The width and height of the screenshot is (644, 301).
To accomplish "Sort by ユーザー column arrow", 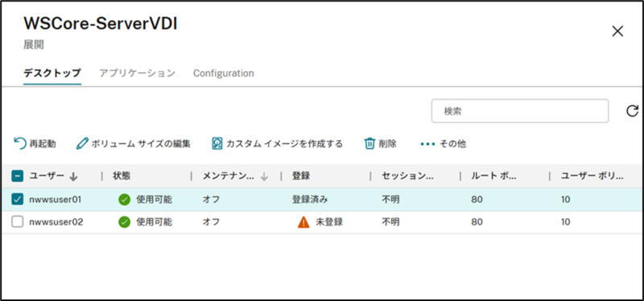I will pyautogui.click(x=73, y=176).
